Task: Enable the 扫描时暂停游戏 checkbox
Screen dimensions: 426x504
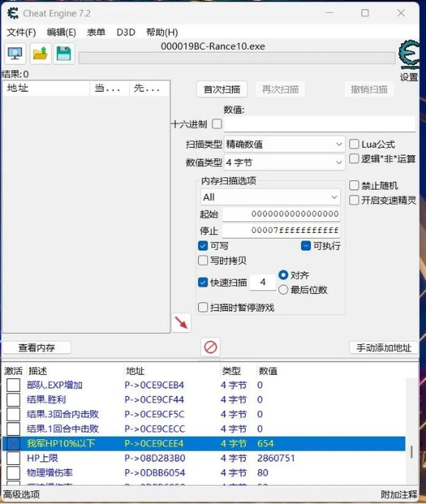Action: click(x=203, y=307)
